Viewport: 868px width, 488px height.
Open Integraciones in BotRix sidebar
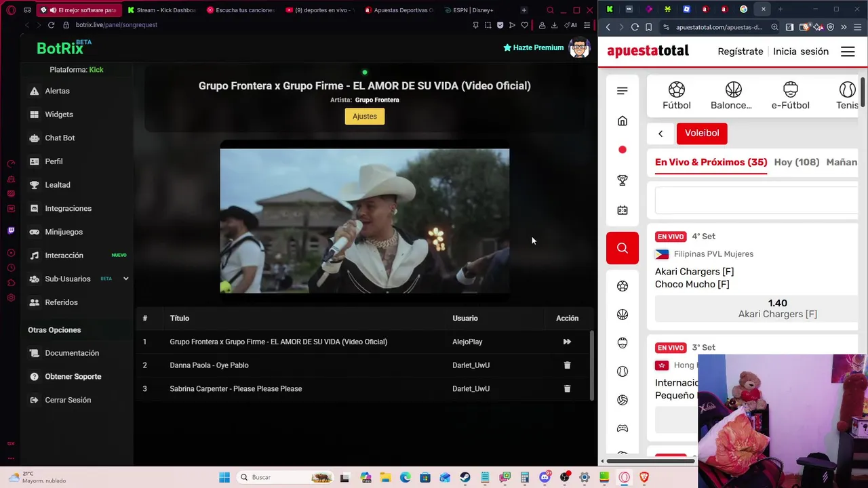pyautogui.click(x=68, y=208)
